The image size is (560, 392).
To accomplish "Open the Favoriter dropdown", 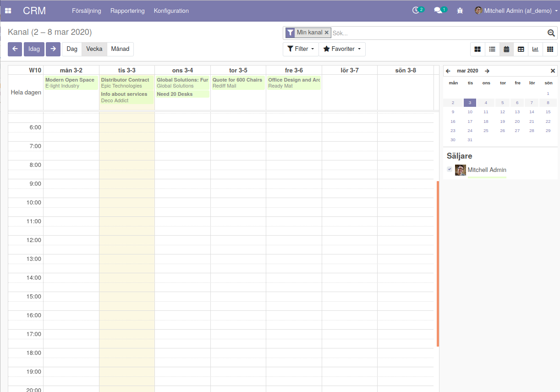I will [x=342, y=49].
